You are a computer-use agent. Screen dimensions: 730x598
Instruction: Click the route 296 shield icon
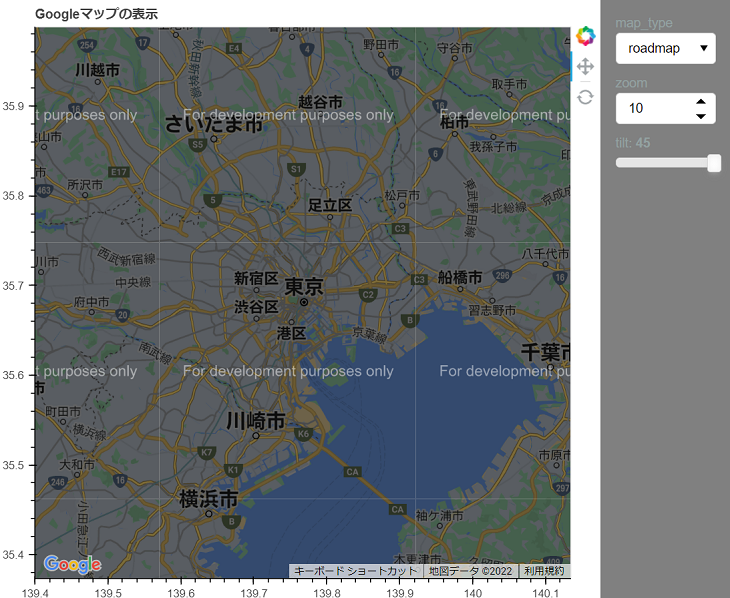[502, 275]
